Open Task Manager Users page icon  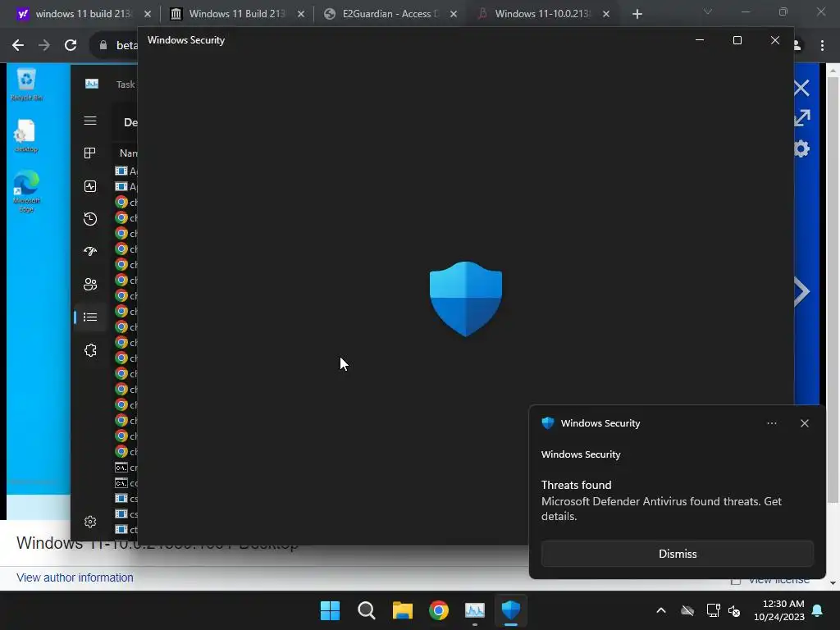coord(90,285)
